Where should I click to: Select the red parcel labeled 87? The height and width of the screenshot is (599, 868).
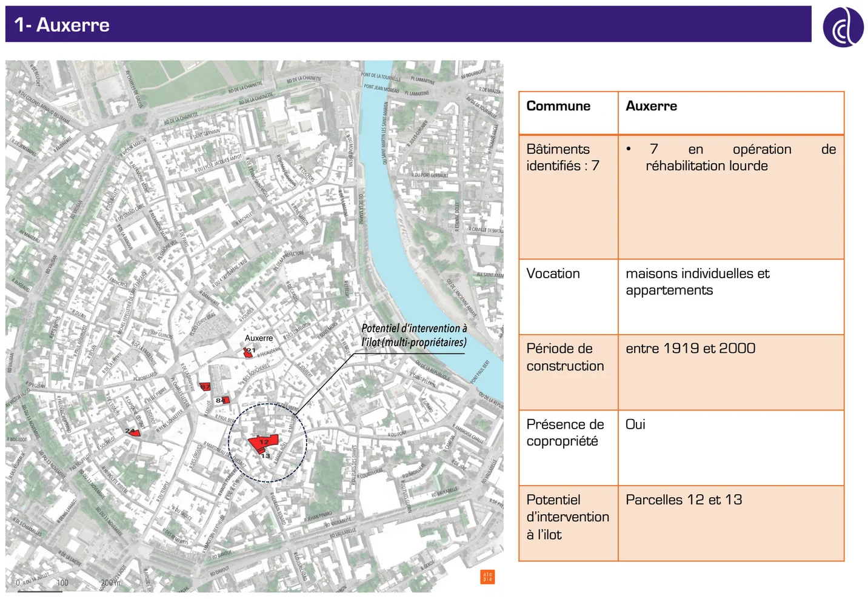(205, 386)
